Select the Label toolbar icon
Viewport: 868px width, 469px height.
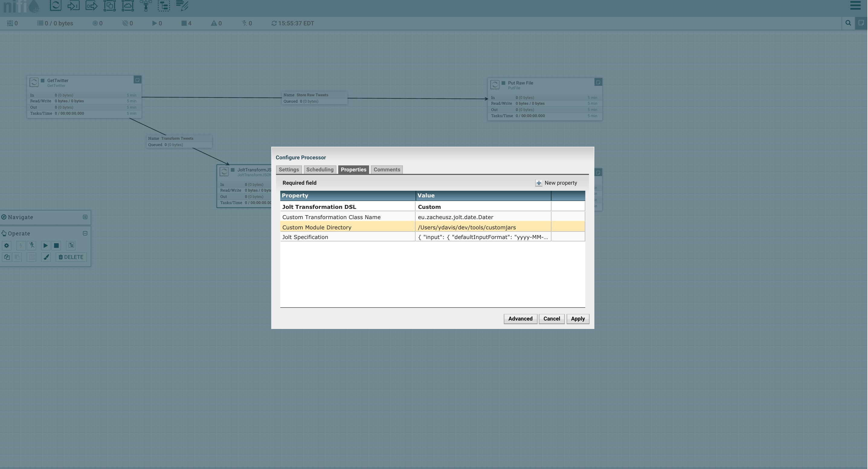[x=182, y=5]
